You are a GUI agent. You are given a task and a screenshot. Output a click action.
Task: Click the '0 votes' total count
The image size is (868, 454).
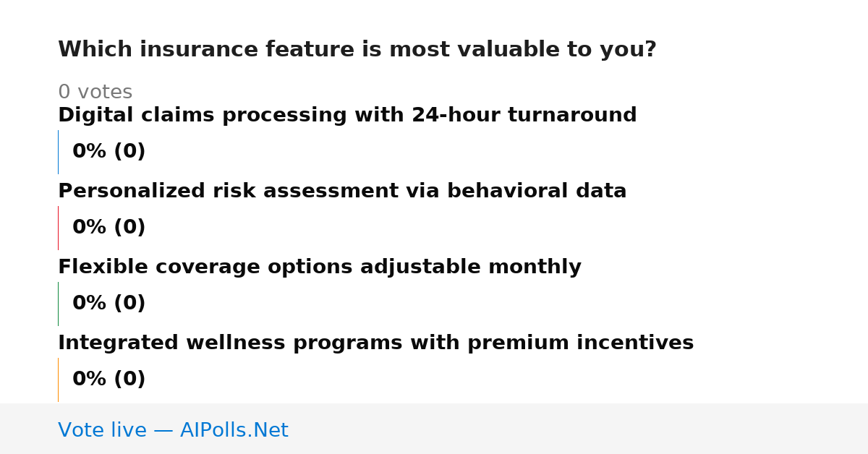[x=95, y=93]
